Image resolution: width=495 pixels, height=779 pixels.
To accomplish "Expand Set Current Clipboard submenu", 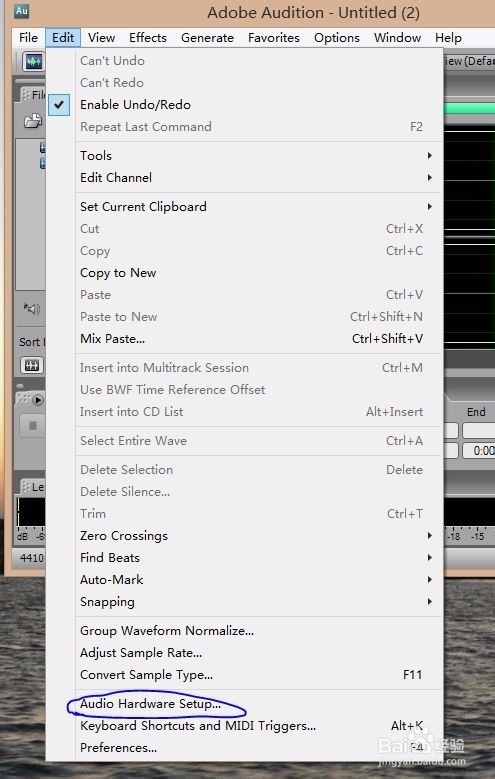I will point(258,207).
